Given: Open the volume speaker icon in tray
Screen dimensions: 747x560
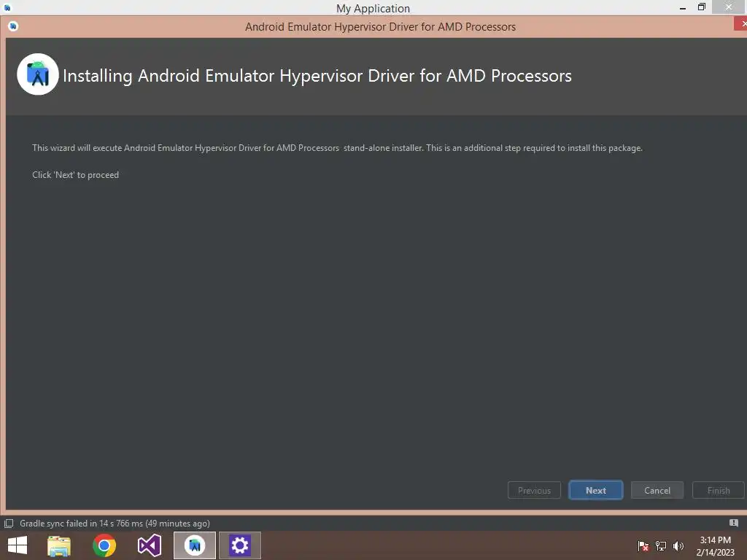Looking at the screenshot, I should coord(678,545).
